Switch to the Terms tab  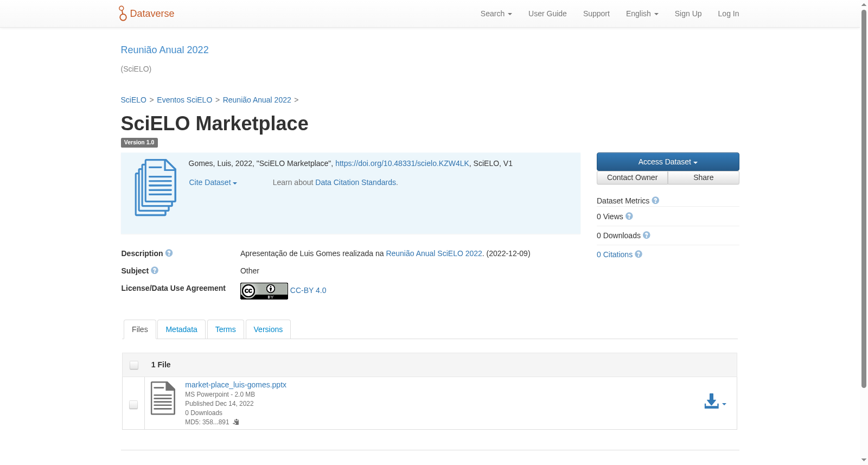click(x=225, y=329)
